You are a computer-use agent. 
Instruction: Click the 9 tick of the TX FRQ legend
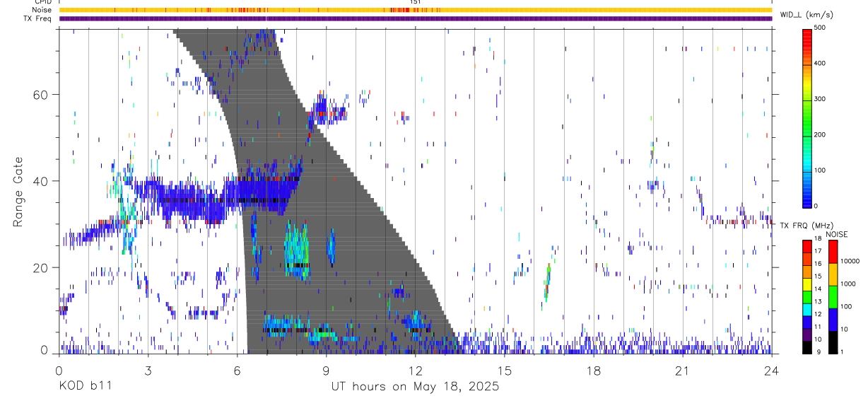coord(819,351)
